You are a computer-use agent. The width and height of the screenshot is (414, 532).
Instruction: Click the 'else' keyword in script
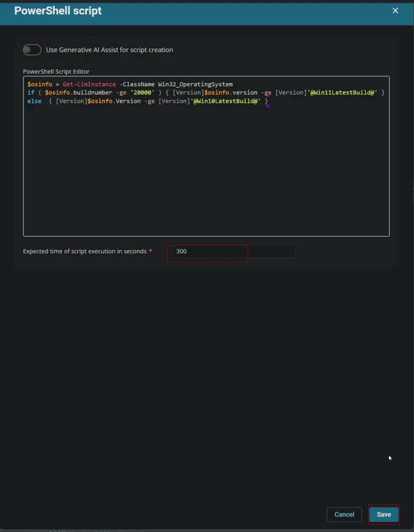34,101
